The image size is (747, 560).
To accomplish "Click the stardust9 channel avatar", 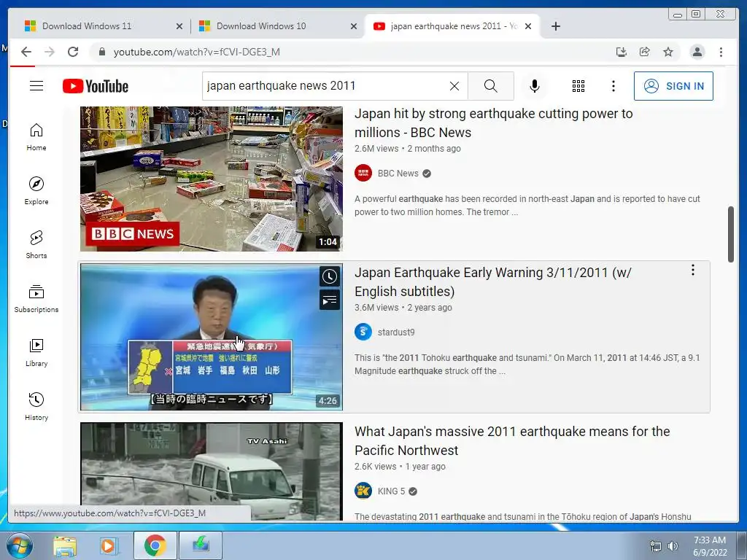I will tap(363, 332).
